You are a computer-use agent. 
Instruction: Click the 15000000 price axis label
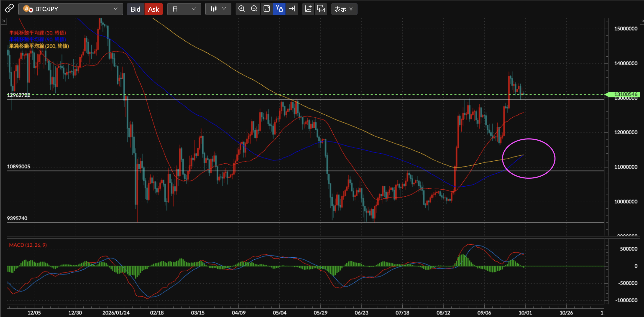pyautogui.click(x=625, y=29)
